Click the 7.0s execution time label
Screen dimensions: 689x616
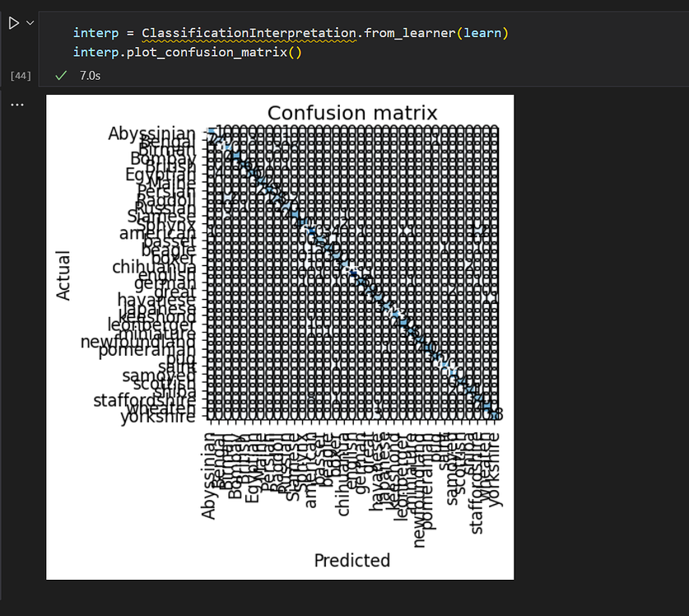[88, 75]
